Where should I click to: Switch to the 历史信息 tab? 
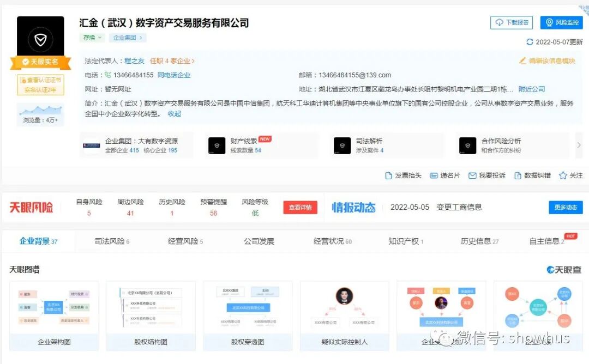pos(480,241)
